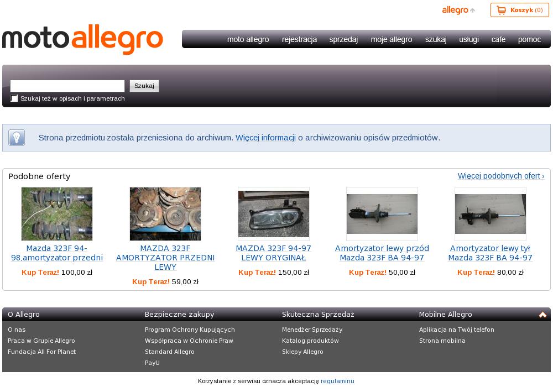Follow 'Więcej informacji' link
This screenshot has height=392, width=553.
[x=265, y=138]
